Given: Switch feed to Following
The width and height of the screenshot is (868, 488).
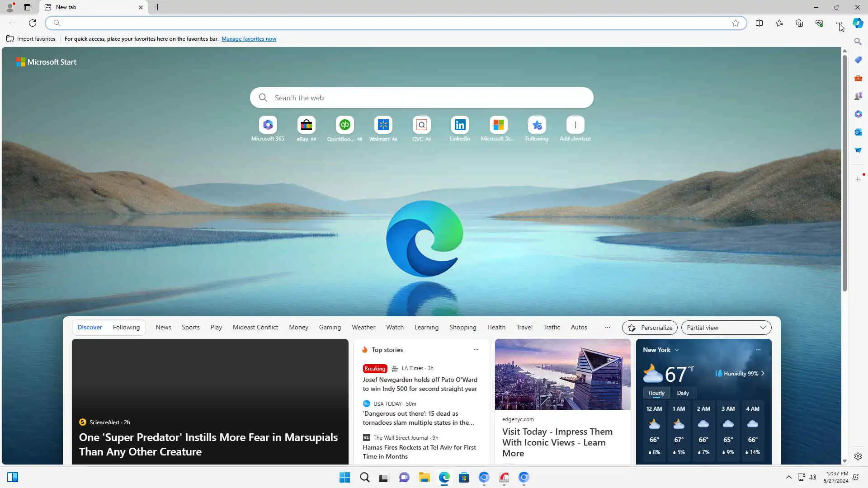Looking at the screenshot, I should pyautogui.click(x=126, y=328).
